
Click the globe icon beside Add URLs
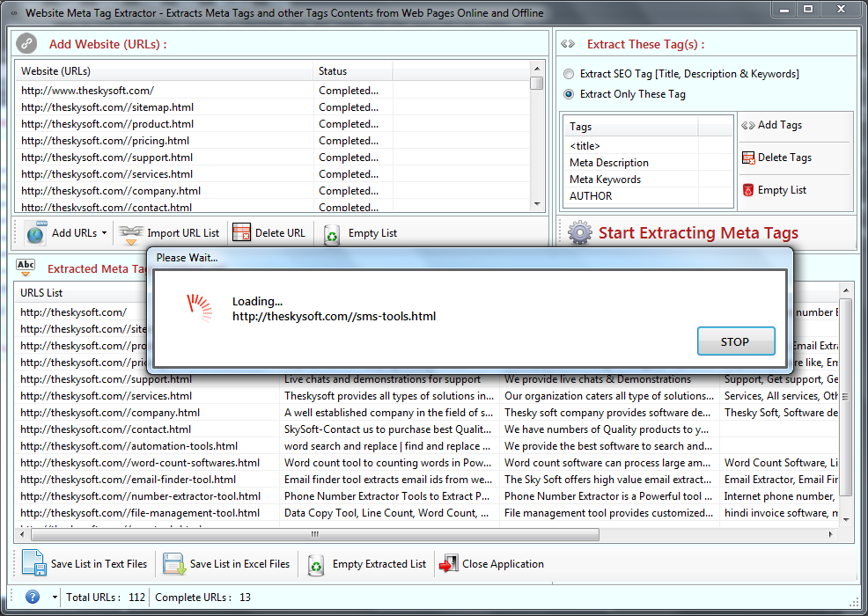(35, 233)
